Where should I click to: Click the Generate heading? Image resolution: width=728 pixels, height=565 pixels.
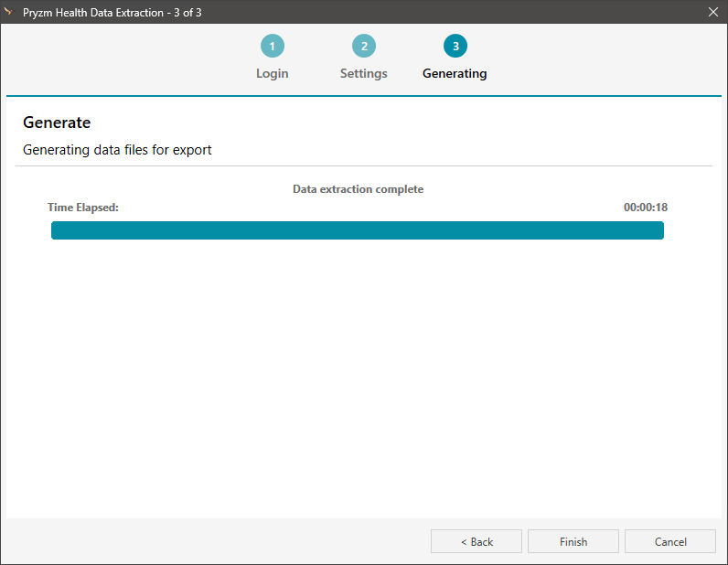pyautogui.click(x=57, y=123)
